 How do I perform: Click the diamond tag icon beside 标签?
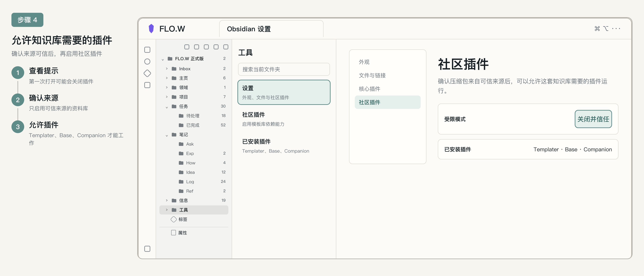point(174,219)
